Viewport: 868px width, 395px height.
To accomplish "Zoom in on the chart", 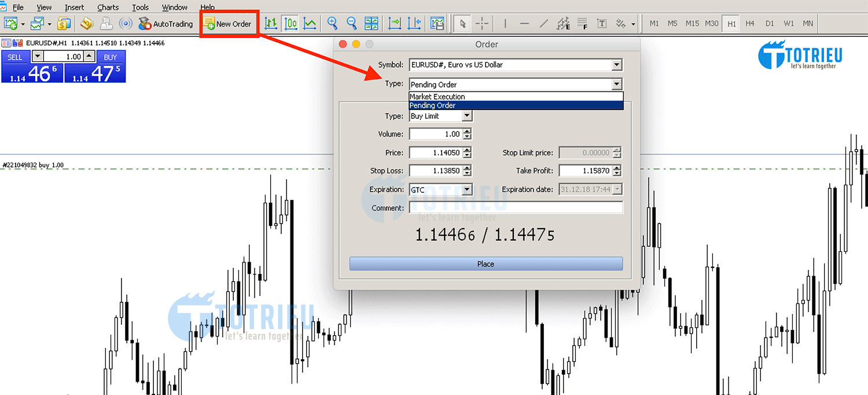I will pos(332,23).
